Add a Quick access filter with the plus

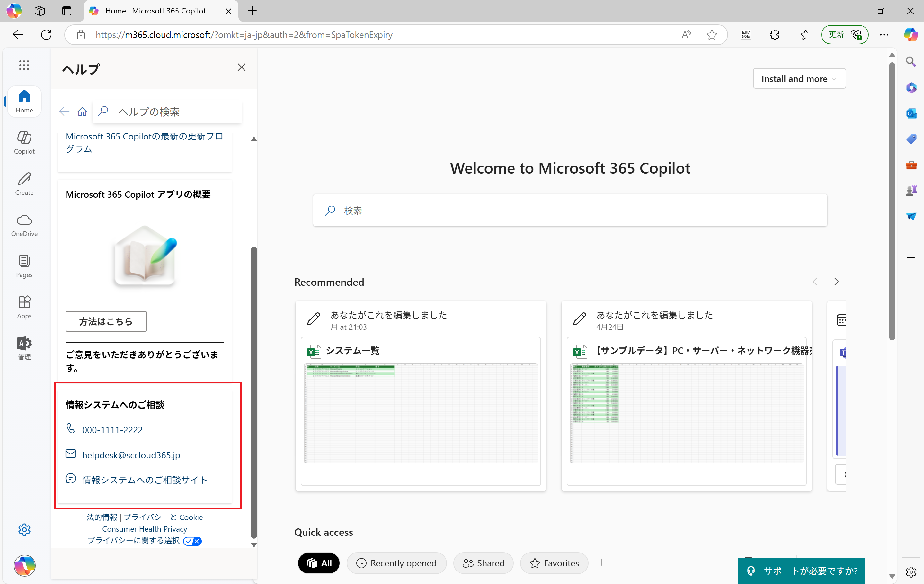(x=602, y=562)
